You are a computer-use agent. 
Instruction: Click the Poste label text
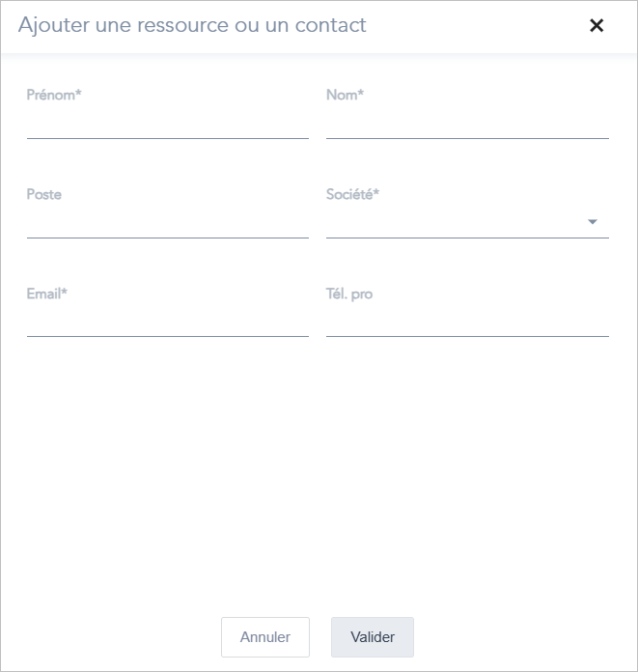point(44,194)
